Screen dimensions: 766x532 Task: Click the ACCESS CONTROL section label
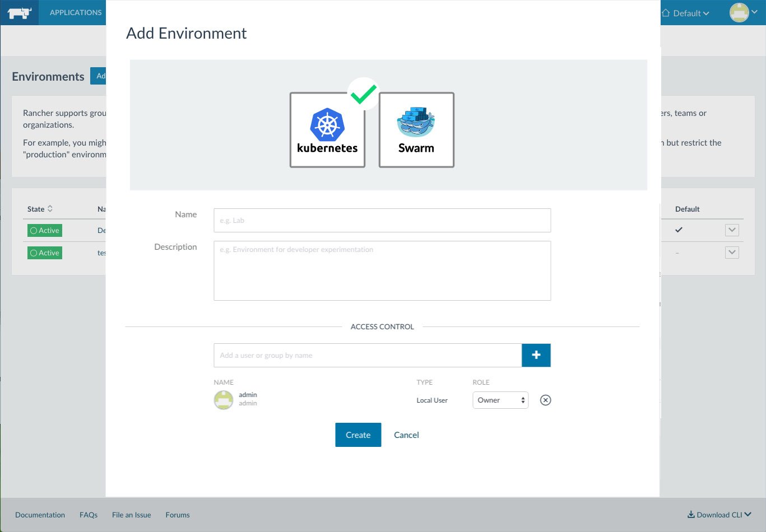point(382,326)
